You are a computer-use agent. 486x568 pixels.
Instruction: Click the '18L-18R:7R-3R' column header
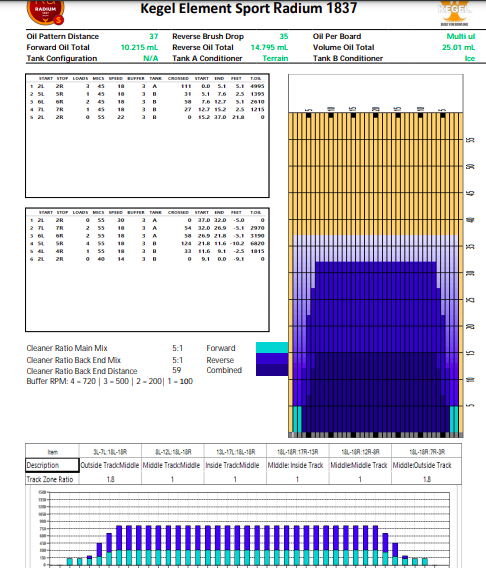[427, 452]
